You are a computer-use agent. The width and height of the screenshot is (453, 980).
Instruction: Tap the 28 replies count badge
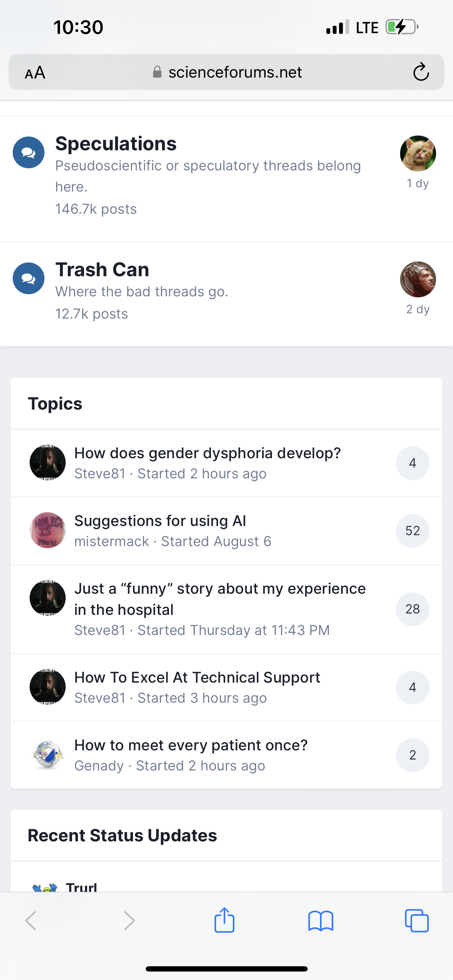(412, 609)
